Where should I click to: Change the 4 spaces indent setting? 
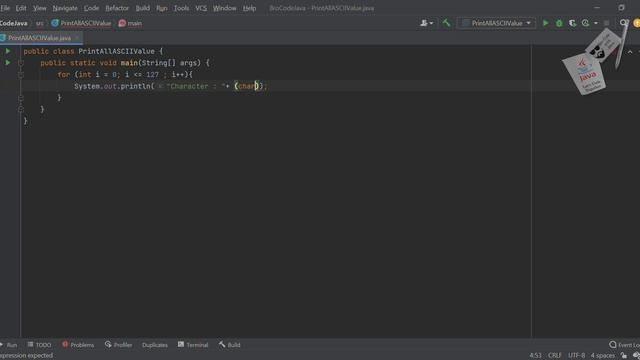pyautogui.click(x=602, y=356)
